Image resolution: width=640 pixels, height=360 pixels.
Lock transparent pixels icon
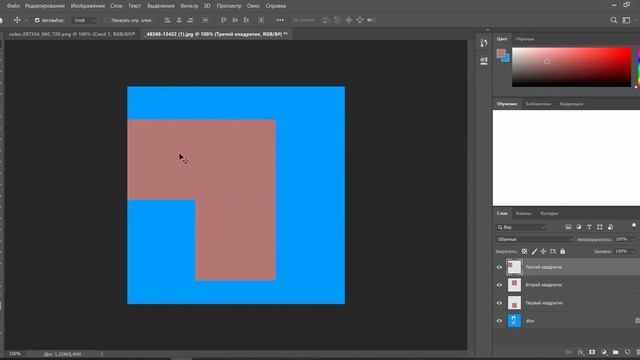click(524, 251)
